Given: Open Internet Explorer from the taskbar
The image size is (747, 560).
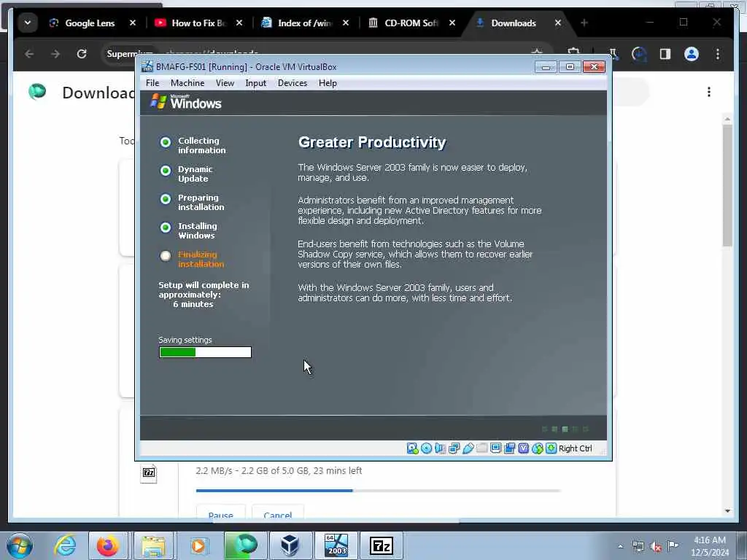Looking at the screenshot, I should pyautogui.click(x=65, y=545).
